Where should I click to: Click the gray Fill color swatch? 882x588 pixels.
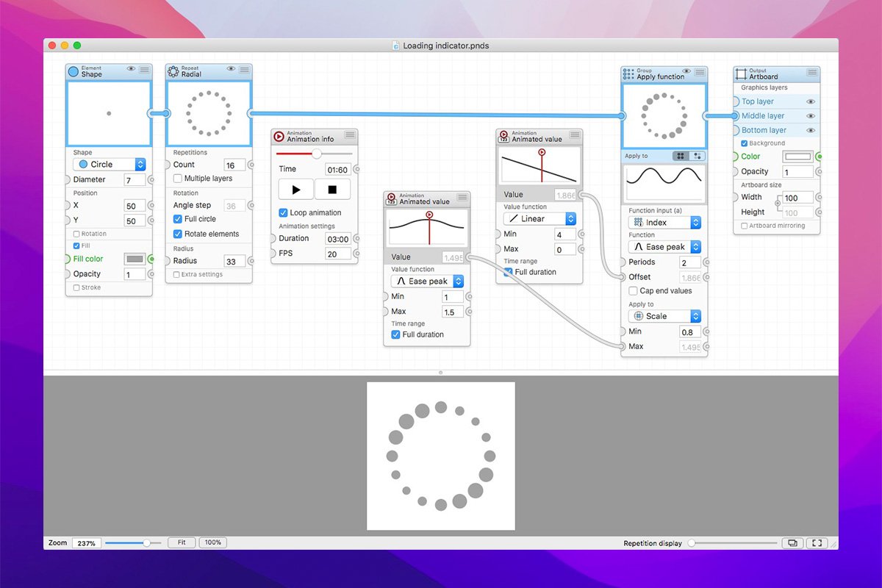click(x=135, y=259)
